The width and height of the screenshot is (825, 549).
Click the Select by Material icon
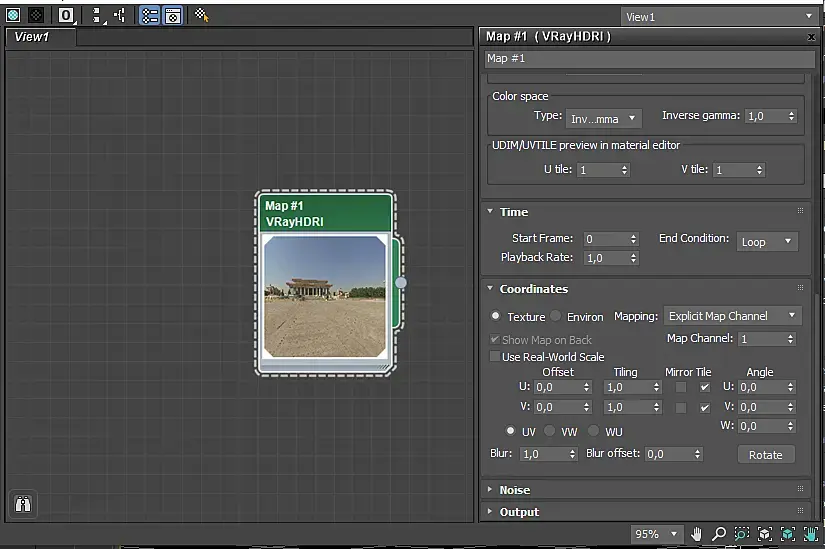tap(202, 16)
